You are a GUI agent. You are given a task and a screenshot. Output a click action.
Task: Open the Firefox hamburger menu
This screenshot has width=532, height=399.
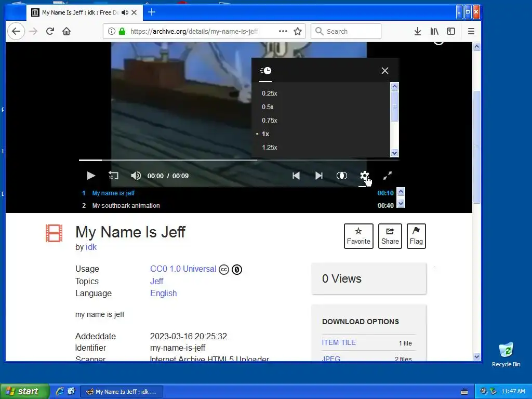click(x=471, y=32)
